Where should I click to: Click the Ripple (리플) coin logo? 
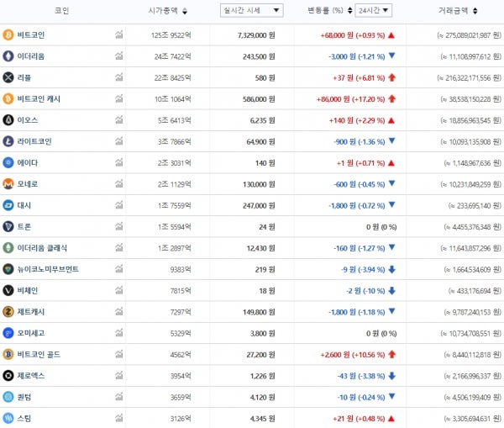point(8,77)
